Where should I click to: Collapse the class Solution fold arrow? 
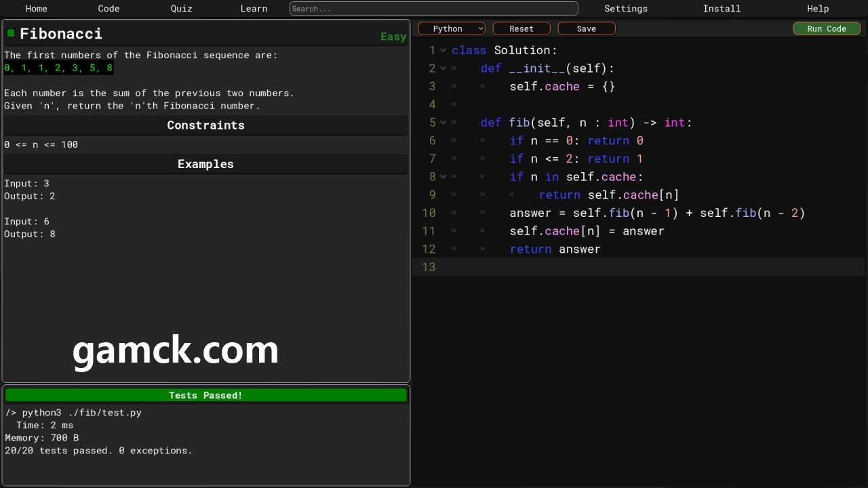coord(443,50)
